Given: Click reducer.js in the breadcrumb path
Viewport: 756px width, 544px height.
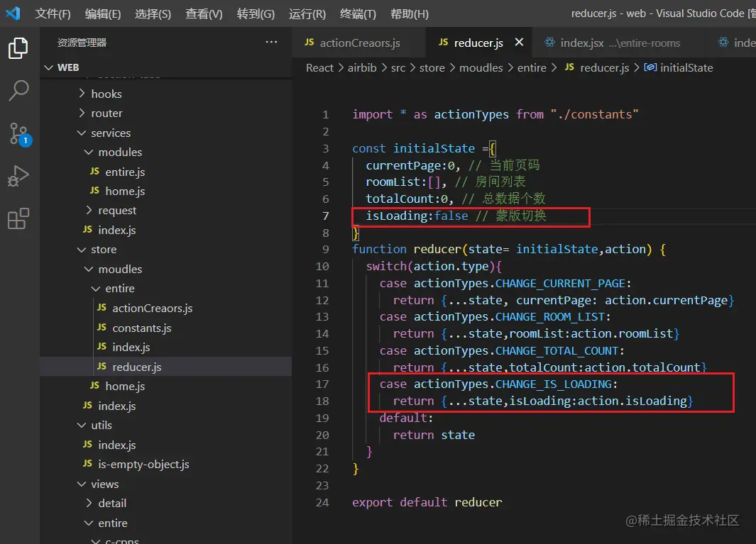Looking at the screenshot, I should (605, 68).
